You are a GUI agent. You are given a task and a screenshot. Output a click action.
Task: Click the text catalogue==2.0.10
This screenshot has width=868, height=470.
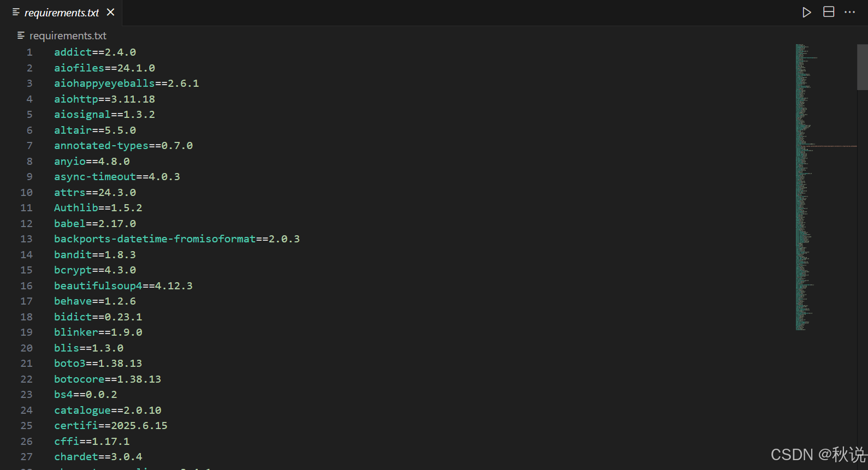pyautogui.click(x=108, y=410)
